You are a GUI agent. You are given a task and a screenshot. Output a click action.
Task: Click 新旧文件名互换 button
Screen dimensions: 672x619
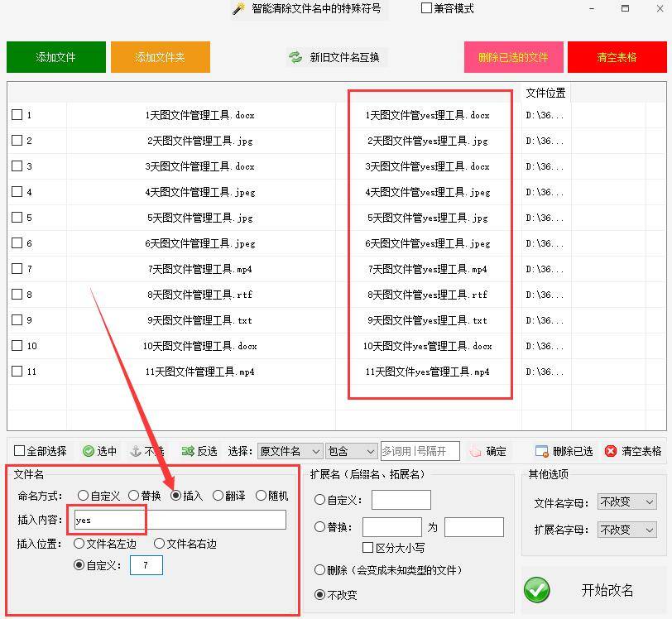[337, 57]
